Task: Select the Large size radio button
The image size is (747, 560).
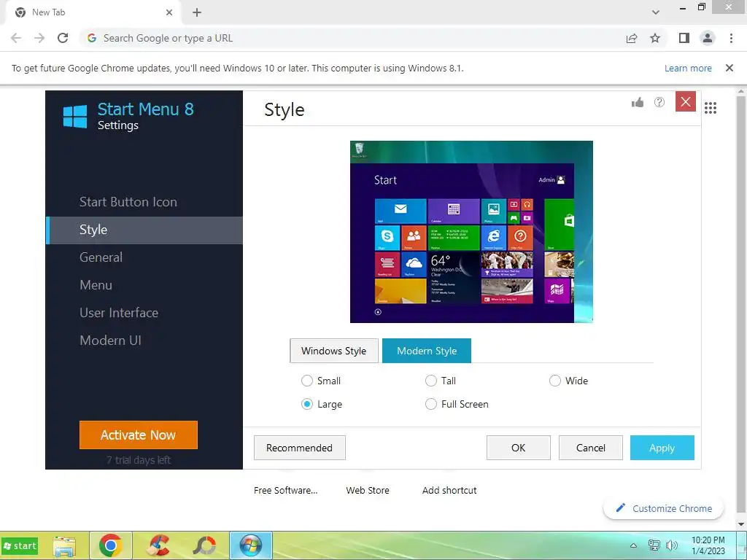Action: [x=307, y=404]
